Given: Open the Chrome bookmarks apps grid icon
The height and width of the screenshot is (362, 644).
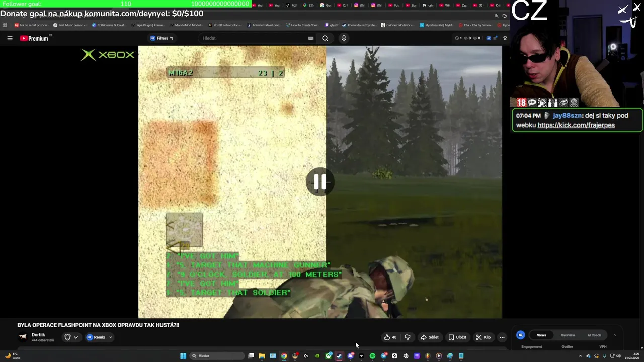Looking at the screenshot, I should [x=5, y=25].
